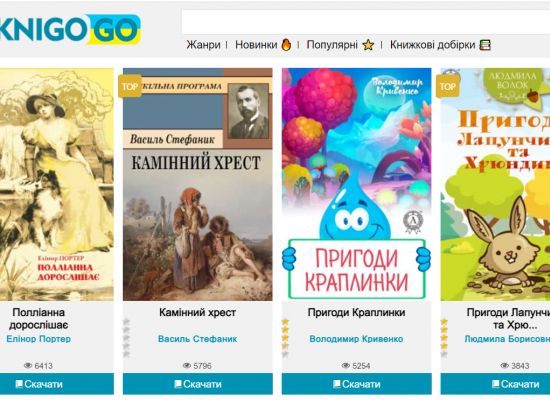This screenshot has width=550, height=400.
Task: Click the eye views icon showing 5254
Action: click(x=346, y=366)
